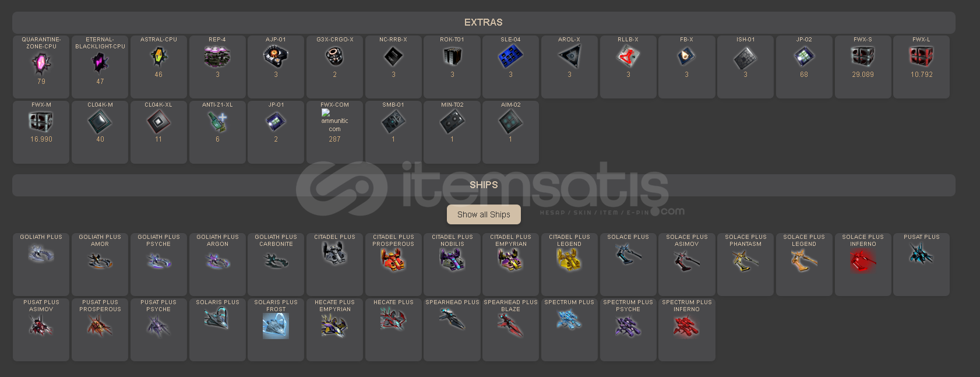The image size is (980, 377).
Task: Choose the SLE-04 blue module icon
Action: [x=510, y=57]
